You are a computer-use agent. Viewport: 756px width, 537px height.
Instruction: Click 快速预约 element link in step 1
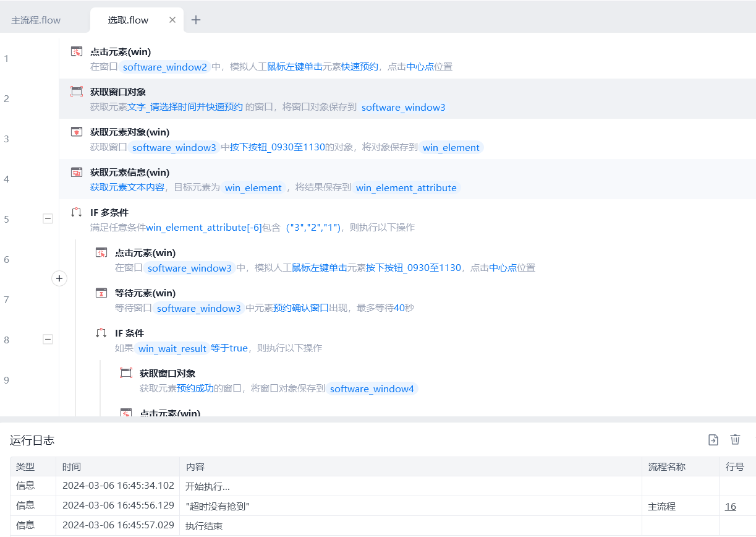[x=360, y=67]
